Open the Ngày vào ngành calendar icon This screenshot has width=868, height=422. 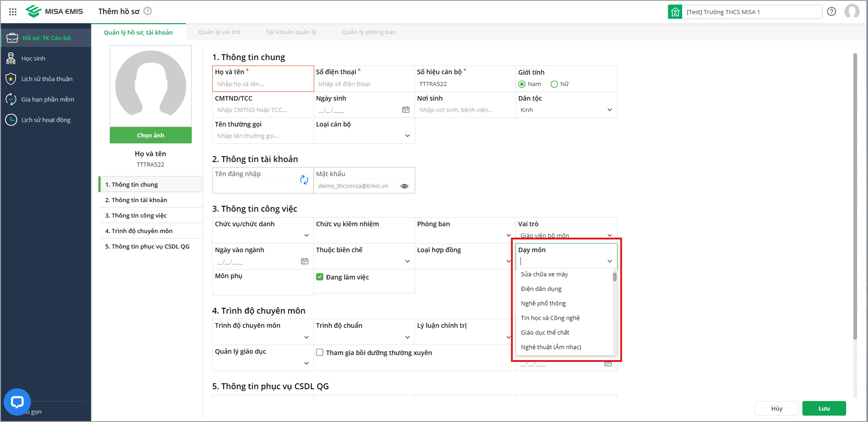pos(305,261)
